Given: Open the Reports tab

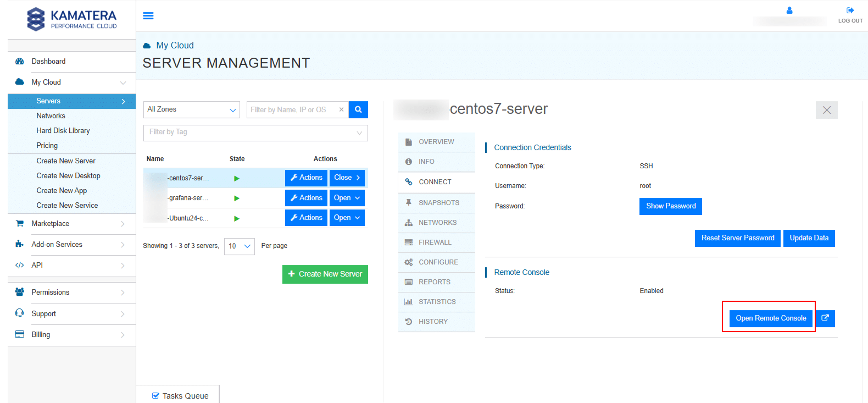Looking at the screenshot, I should click(x=437, y=282).
